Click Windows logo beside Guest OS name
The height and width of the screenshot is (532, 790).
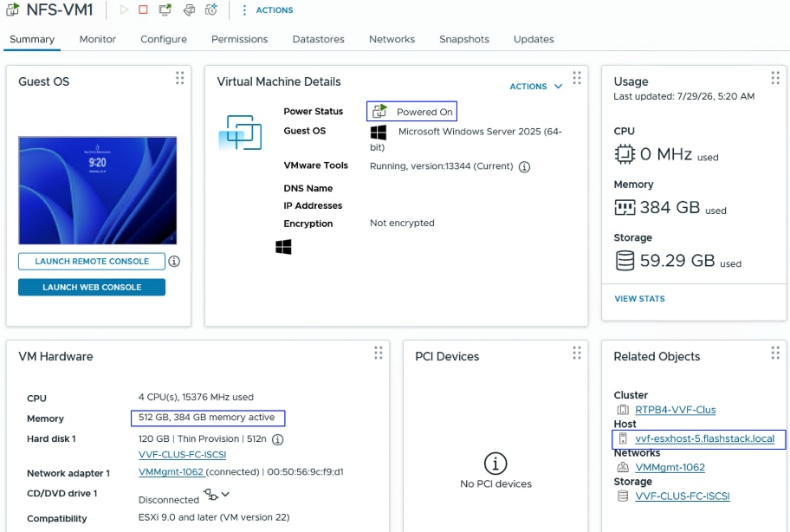click(379, 133)
